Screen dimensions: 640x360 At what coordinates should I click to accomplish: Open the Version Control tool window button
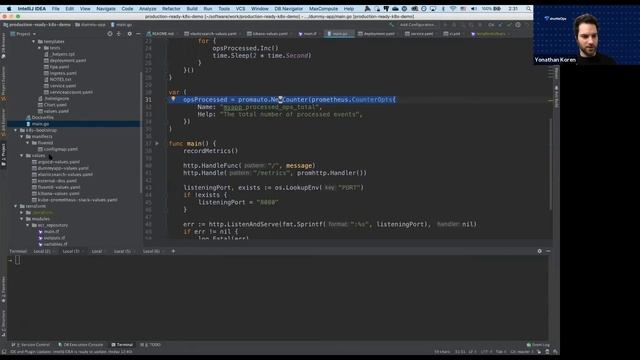click(31, 345)
